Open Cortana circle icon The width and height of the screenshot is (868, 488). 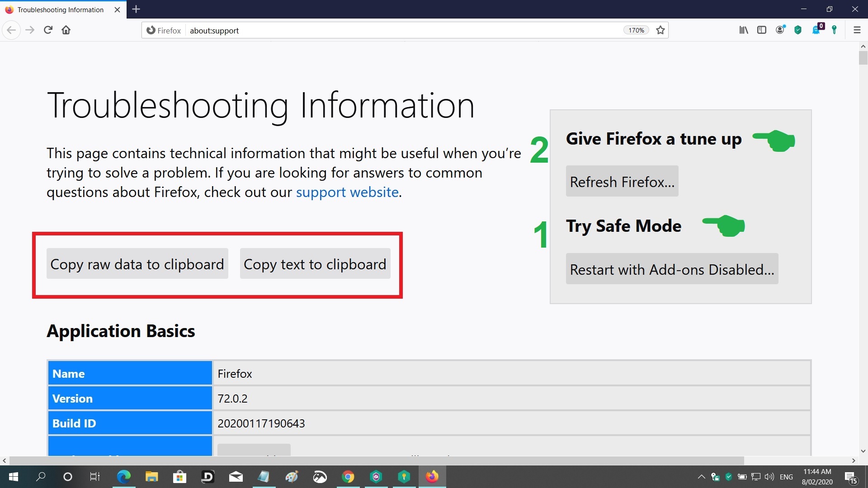(x=68, y=477)
